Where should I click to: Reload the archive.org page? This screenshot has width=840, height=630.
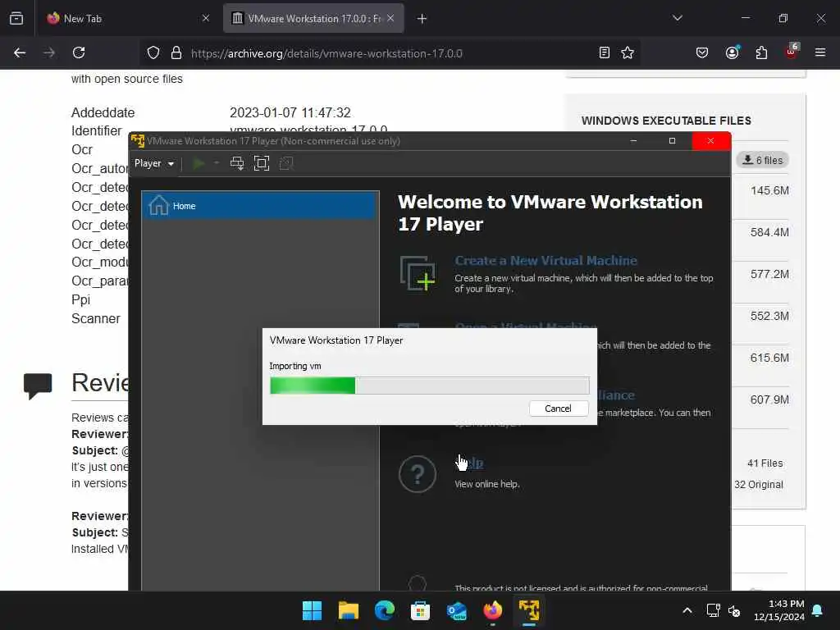[x=79, y=52]
